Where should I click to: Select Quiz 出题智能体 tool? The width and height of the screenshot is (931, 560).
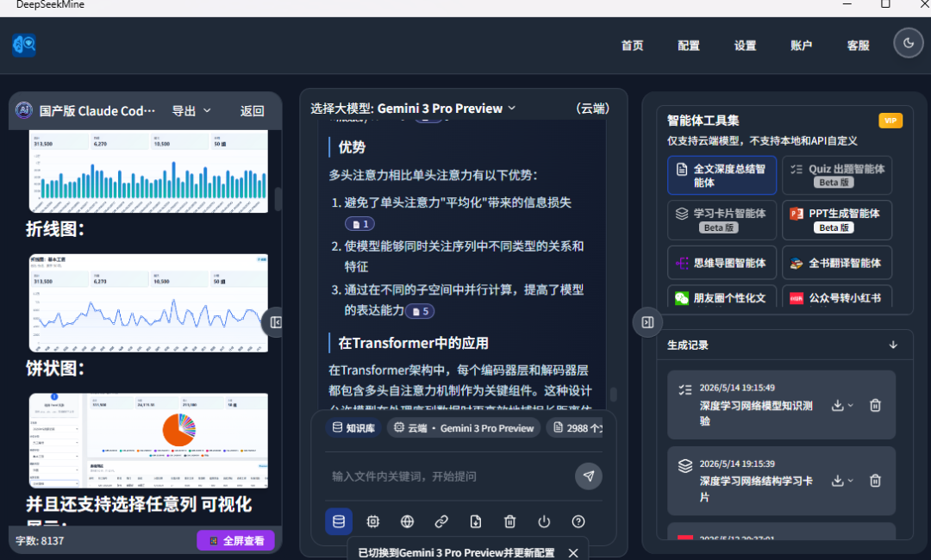tap(836, 176)
